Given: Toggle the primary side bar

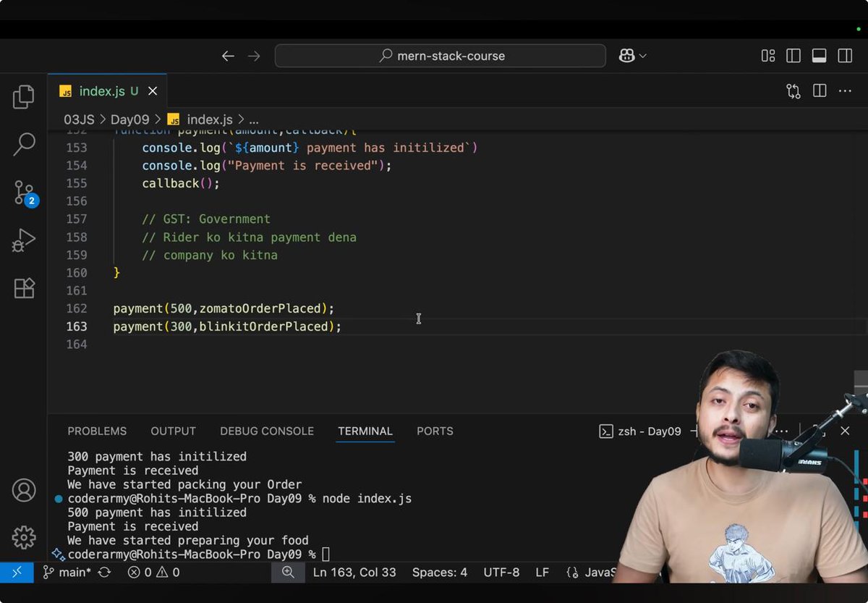Looking at the screenshot, I should pyautogui.click(x=793, y=56).
